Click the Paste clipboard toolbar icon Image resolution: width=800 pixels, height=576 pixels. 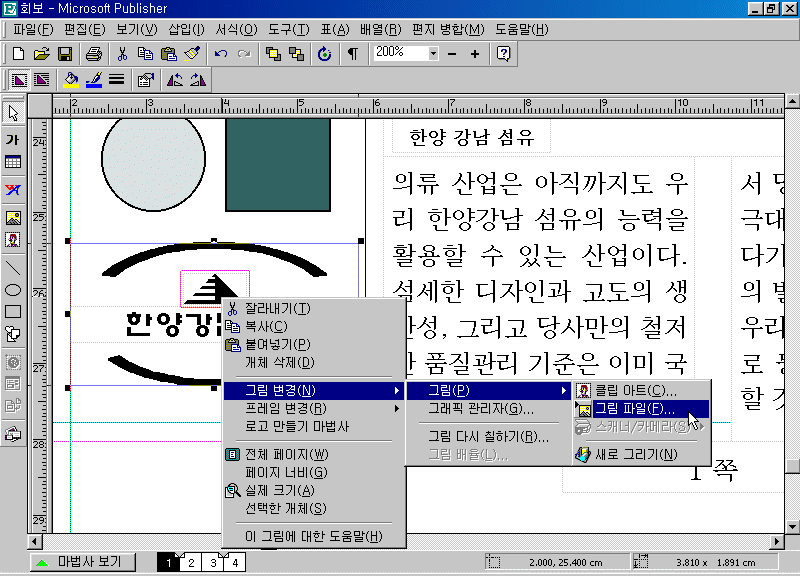point(169,54)
